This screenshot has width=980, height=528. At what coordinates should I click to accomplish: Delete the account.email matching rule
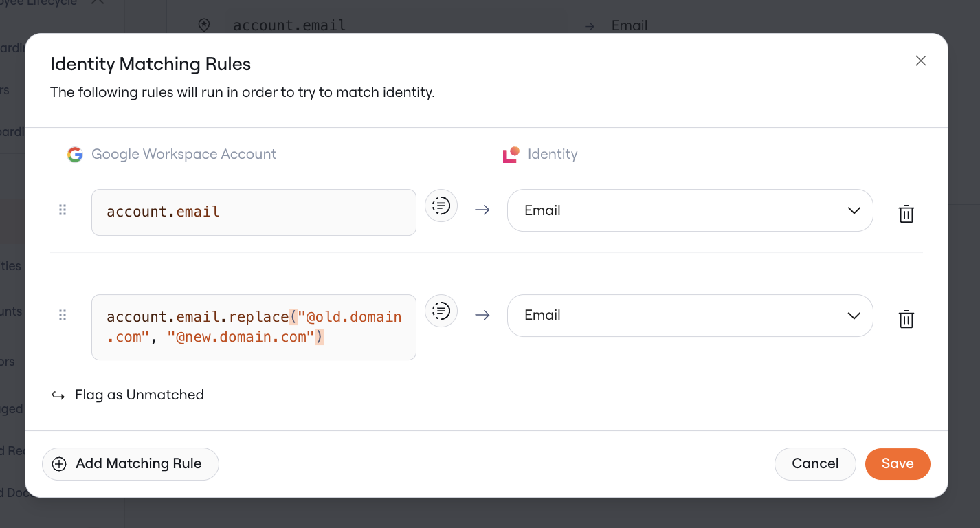pyautogui.click(x=906, y=214)
